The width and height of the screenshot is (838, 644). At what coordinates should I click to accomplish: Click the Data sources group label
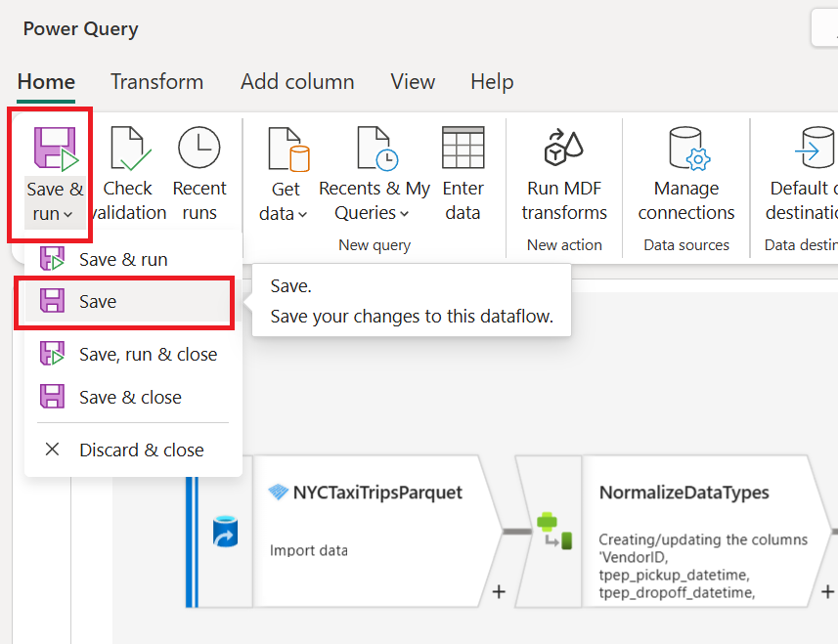[x=686, y=245]
